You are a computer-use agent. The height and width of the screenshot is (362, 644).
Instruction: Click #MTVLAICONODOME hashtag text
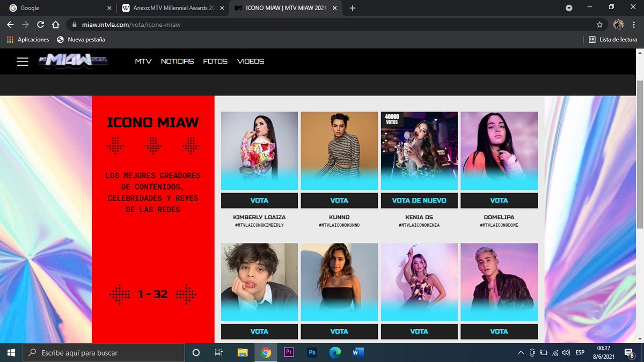(x=499, y=225)
